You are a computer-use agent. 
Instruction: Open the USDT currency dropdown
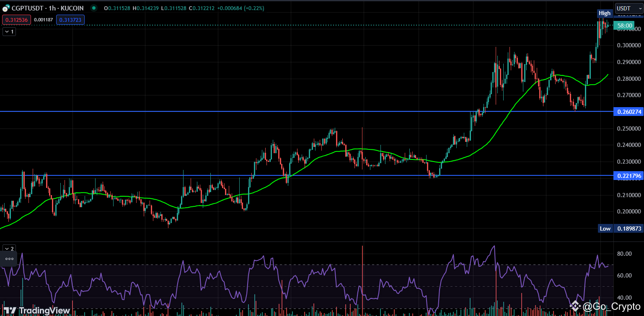629,8
